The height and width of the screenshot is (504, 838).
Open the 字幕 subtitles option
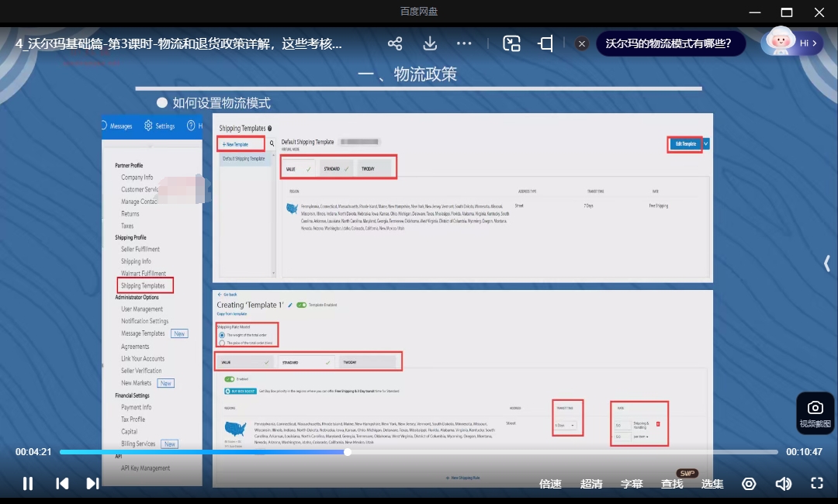631,484
